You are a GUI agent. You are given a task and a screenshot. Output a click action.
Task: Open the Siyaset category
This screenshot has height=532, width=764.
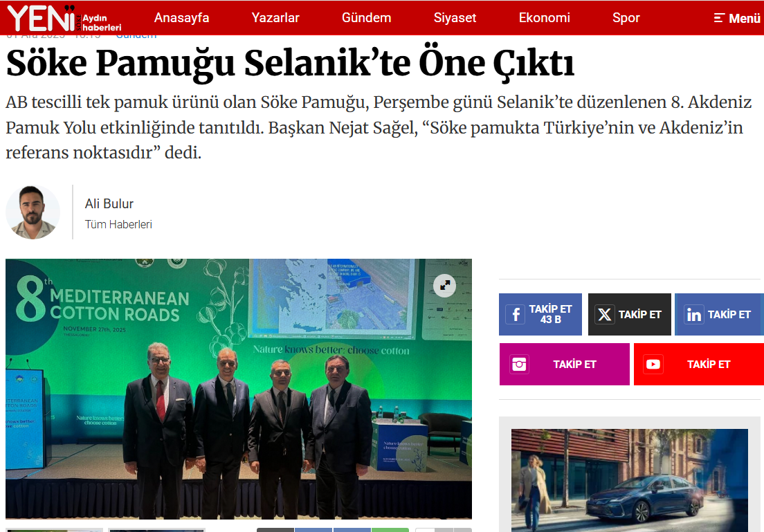455,18
